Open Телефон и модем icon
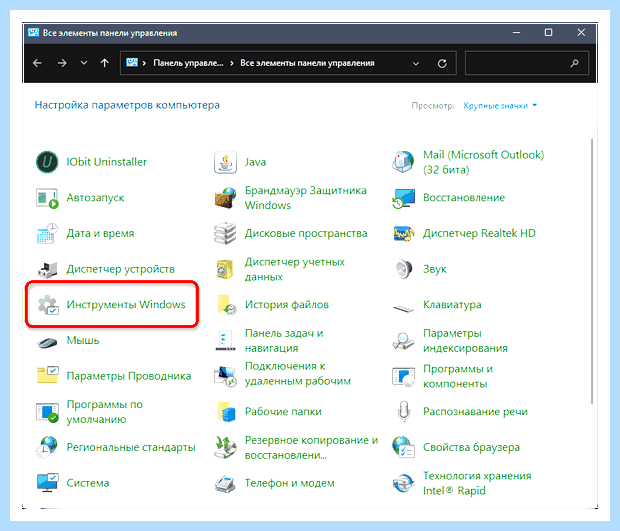Viewport: 620px width, 531px height. click(x=225, y=483)
